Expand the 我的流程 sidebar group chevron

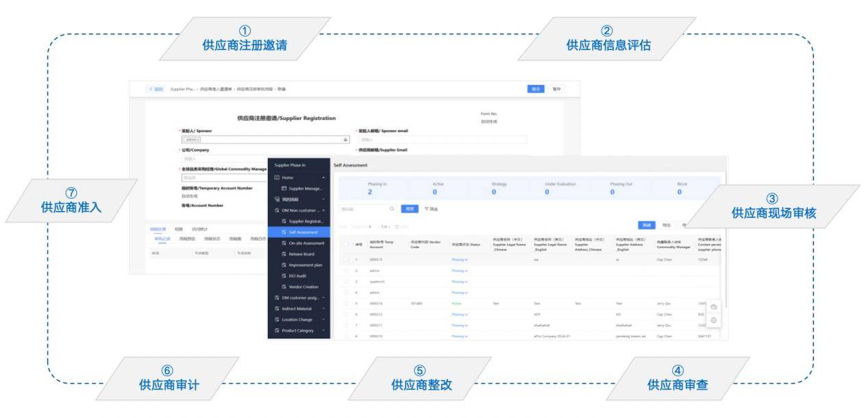click(x=323, y=199)
